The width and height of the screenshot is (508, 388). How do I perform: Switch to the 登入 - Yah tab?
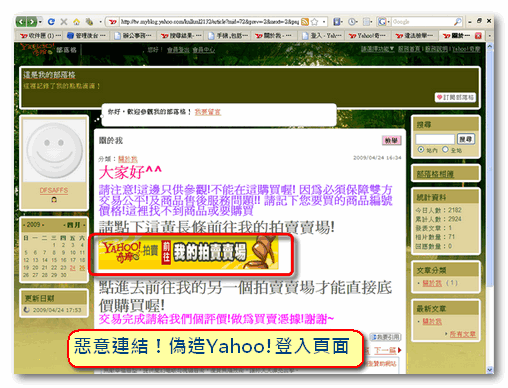tap(321, 35)
